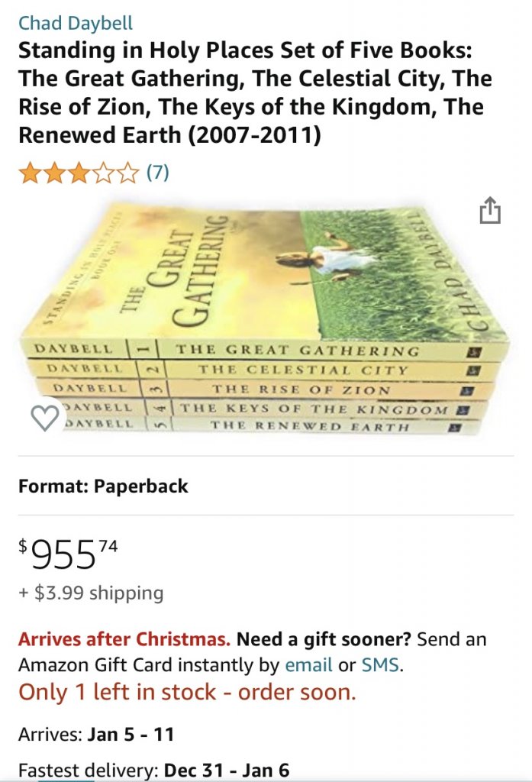The height and width of the screenshot is (782, 532).
Task: Tap the + $3.99 shipping text
Action: [91, 593]
